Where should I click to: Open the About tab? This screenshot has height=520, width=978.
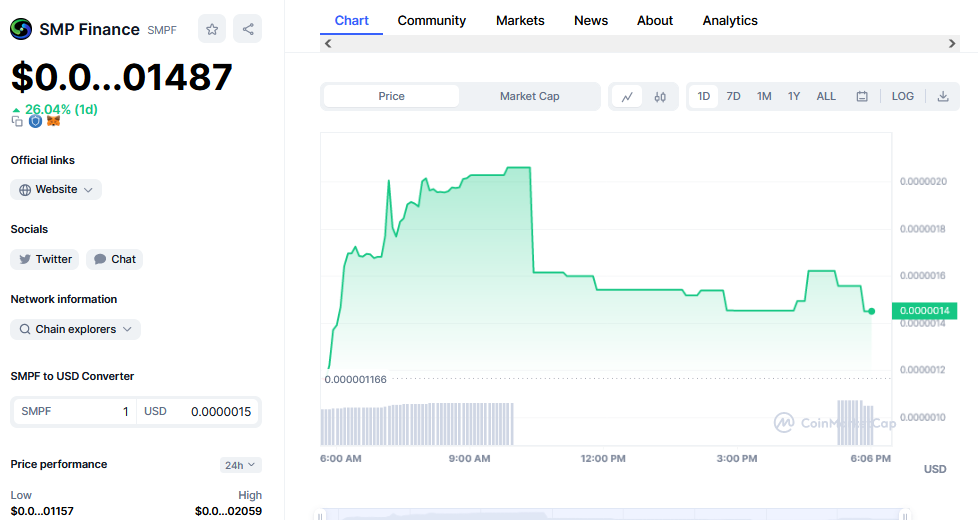coord(655,21)
